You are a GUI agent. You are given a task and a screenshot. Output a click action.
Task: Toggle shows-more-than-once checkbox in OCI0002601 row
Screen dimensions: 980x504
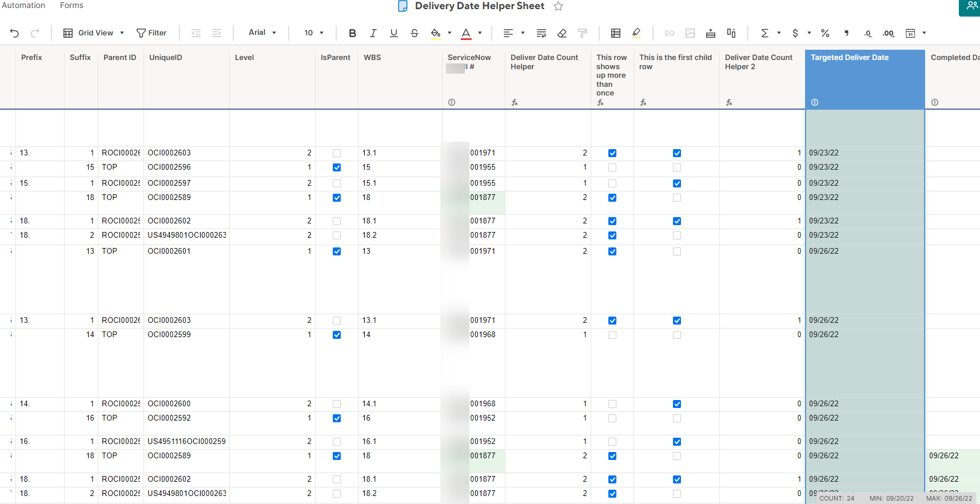[612, 252]
